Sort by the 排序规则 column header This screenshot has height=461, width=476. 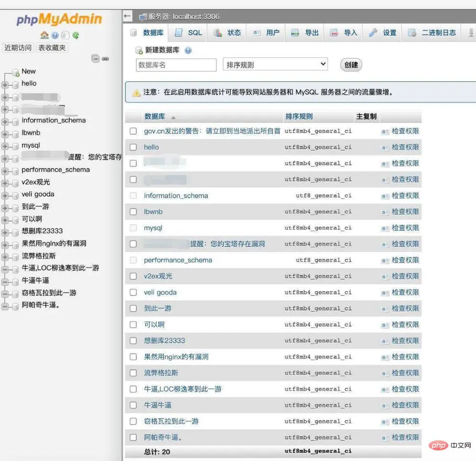(299, 116)
